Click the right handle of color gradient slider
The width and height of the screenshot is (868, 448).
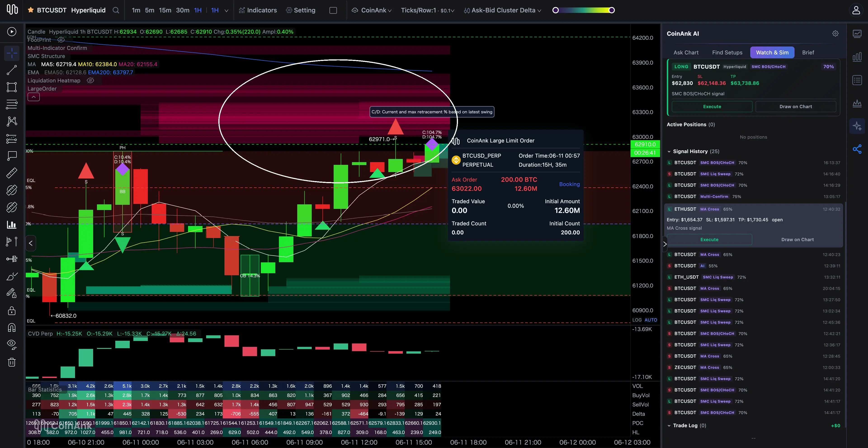[612, 10]
